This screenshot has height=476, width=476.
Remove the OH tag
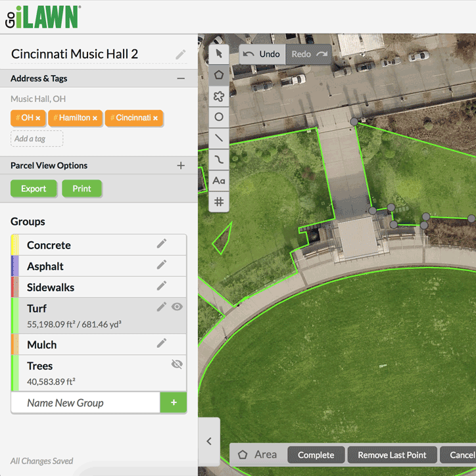pos(38,118)
